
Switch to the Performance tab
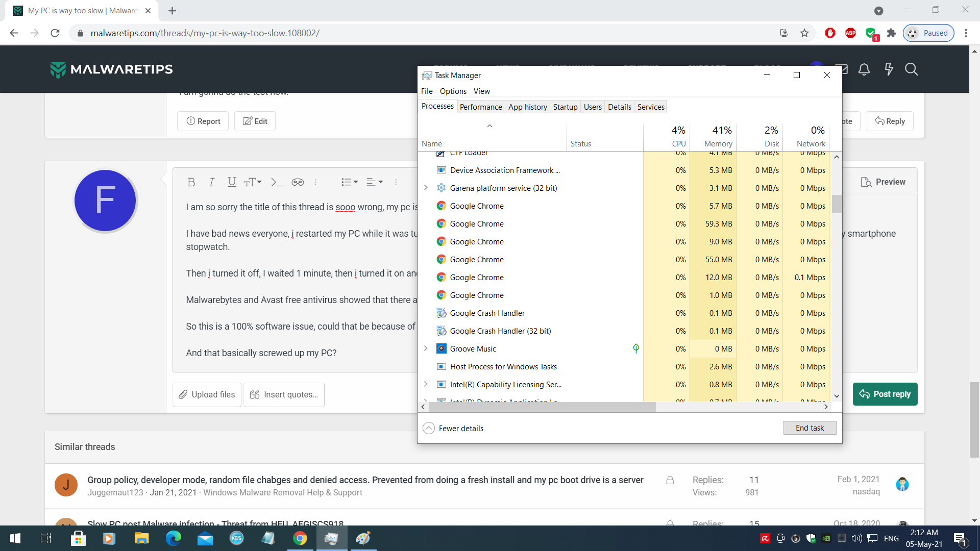pyautogui.click(x=480, y=107)
